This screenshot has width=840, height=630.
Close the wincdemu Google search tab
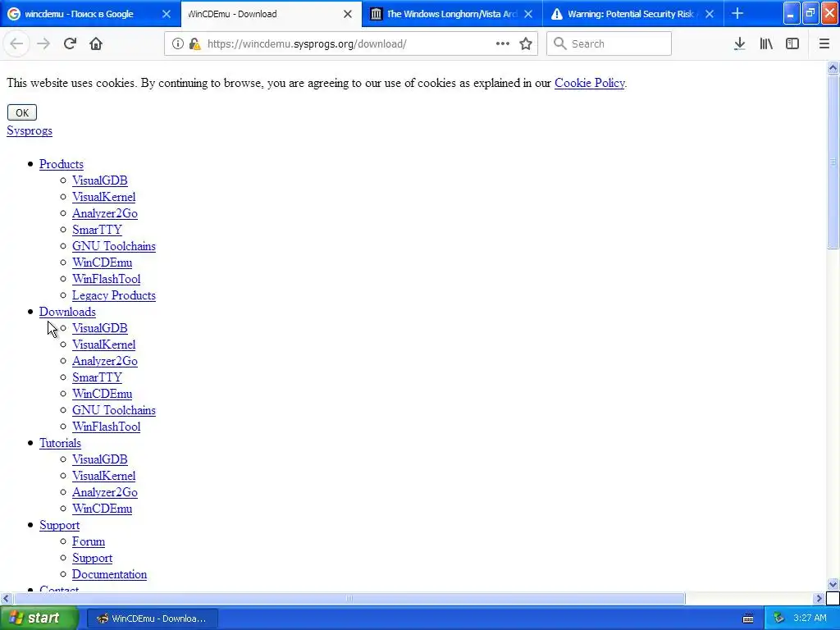pos(167,14)
